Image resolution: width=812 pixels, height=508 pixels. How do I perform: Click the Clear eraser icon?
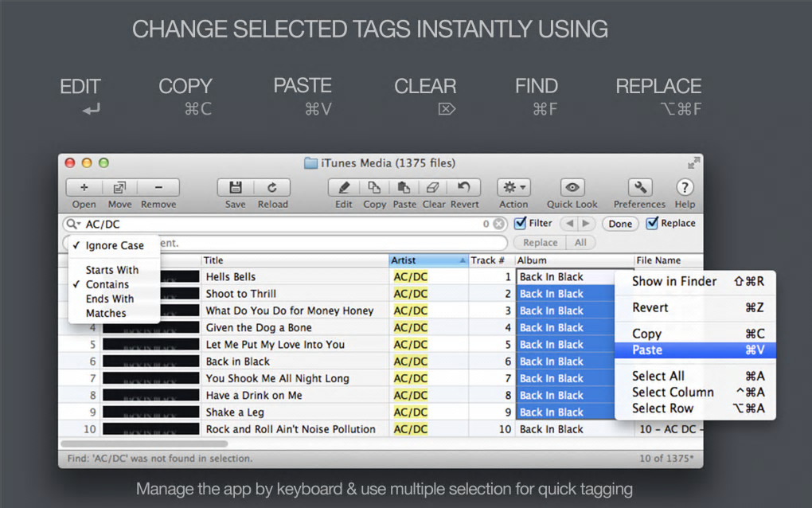433,187
